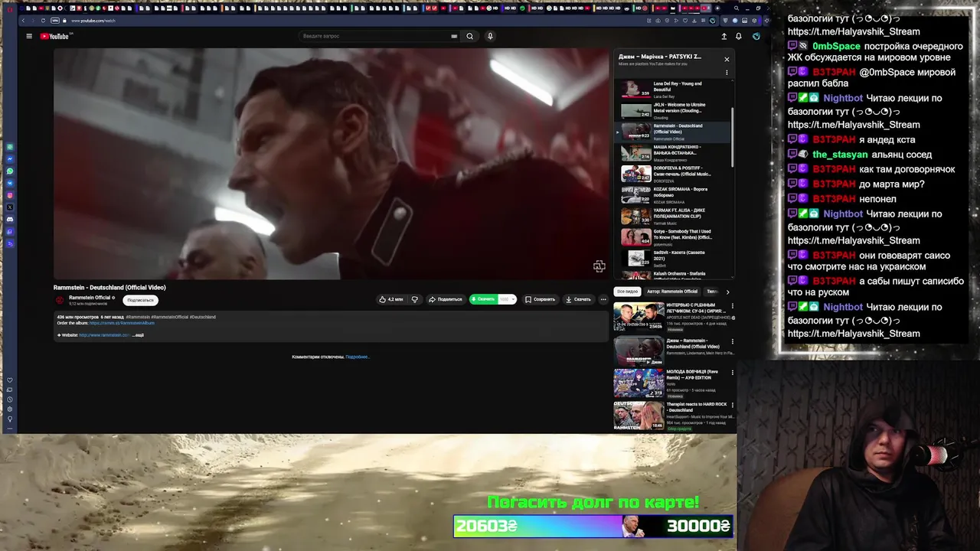Click the Подписаться subscribe button
This screenshot has height=551, width=980.
(140, 300)
